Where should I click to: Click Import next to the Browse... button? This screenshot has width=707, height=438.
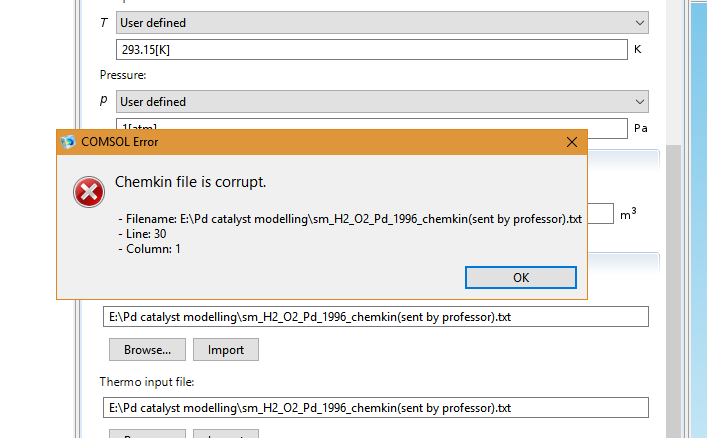[226, 350]
